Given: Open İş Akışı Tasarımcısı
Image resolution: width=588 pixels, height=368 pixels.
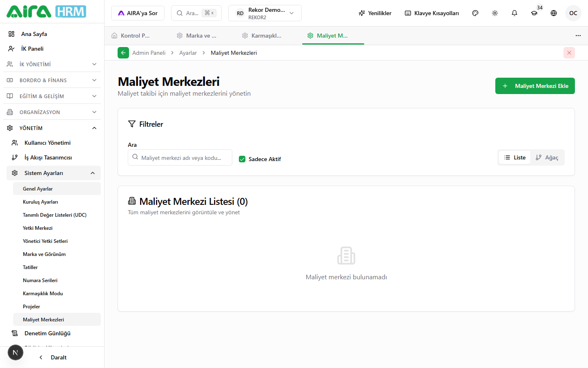Looking at the screenshot, I should (x=53, y=157).
